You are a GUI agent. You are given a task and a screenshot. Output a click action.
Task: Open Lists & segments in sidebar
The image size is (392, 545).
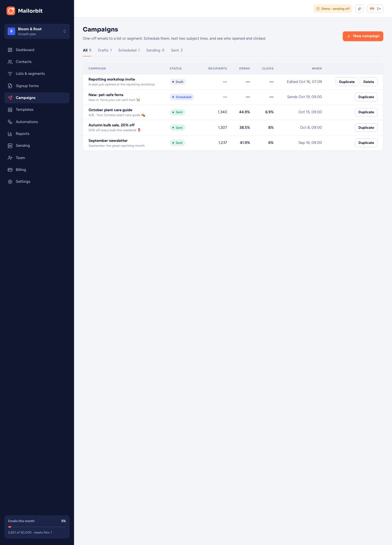click(x=37, y=74)
